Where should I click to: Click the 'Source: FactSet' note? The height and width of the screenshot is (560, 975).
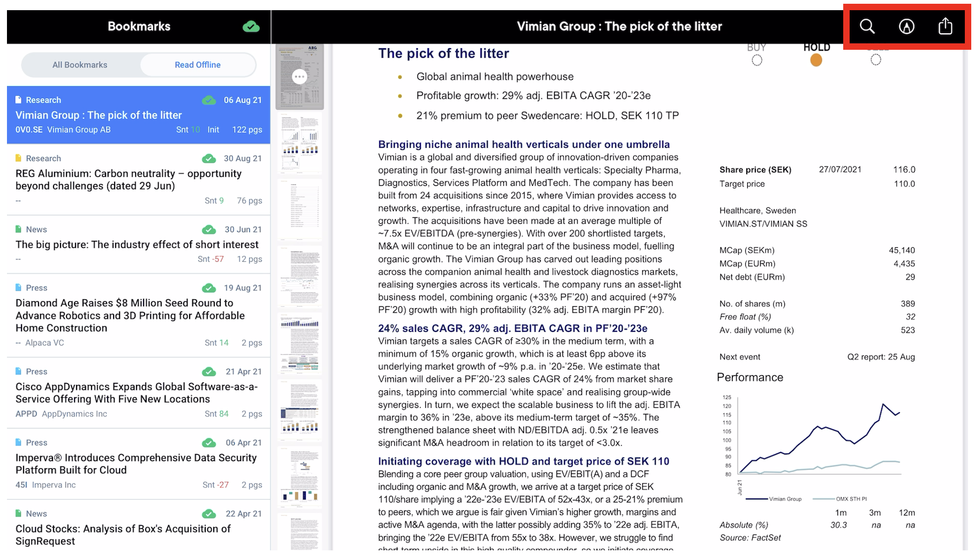point(750,538)
